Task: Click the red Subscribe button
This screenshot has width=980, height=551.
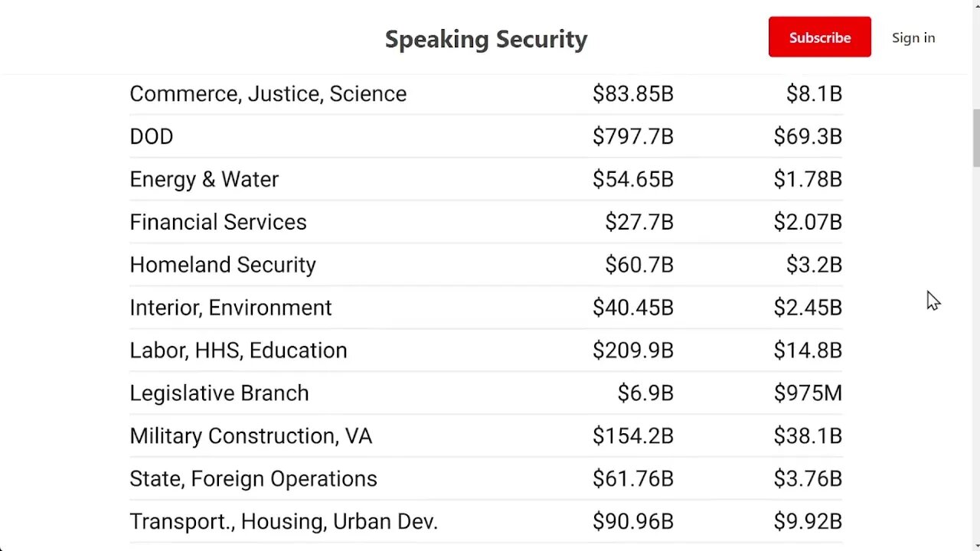Action: [x=819, y=37]
